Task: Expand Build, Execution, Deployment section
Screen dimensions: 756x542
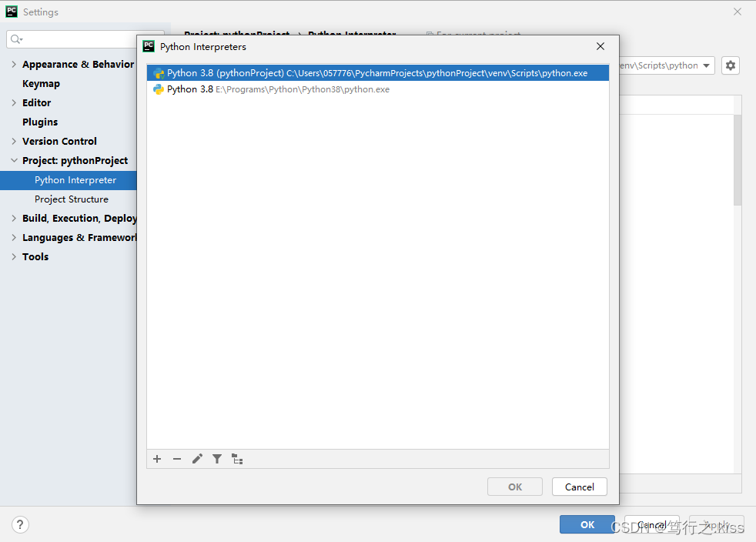Action: [14, 219]
